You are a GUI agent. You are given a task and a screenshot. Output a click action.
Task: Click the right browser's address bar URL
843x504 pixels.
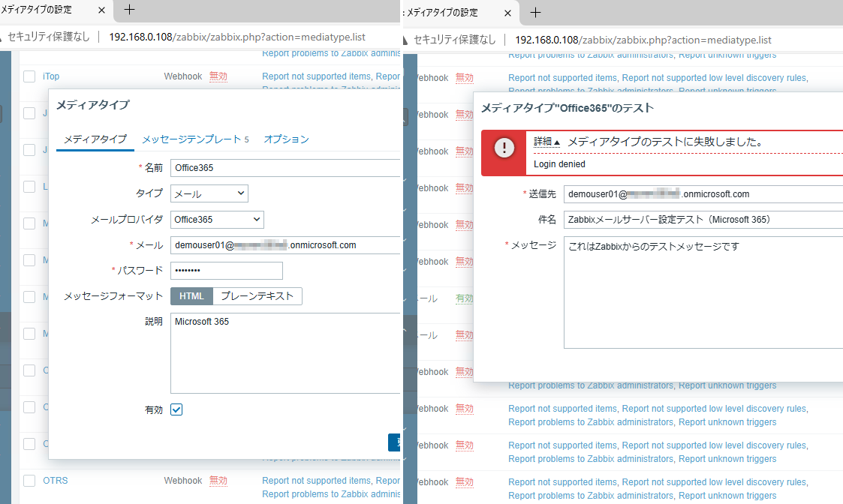tap(643, 40)
